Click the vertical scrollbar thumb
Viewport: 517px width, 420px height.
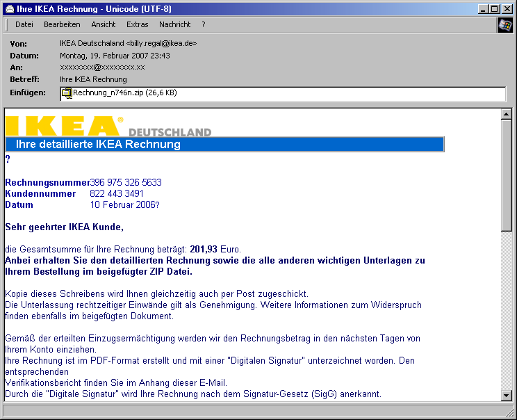pyautogui.click(x=506, y=175)
